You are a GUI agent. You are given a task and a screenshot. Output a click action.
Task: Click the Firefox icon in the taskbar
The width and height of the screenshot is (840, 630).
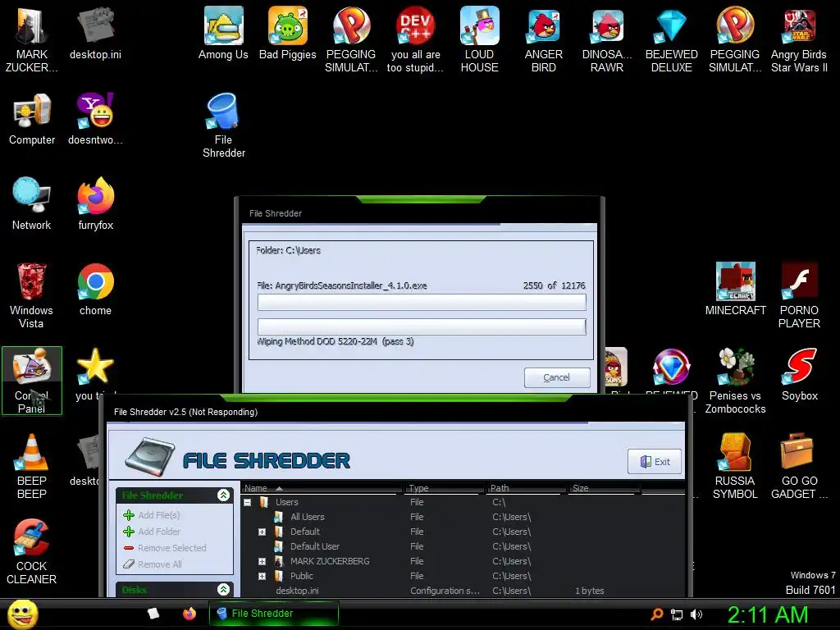click(189, 614)
